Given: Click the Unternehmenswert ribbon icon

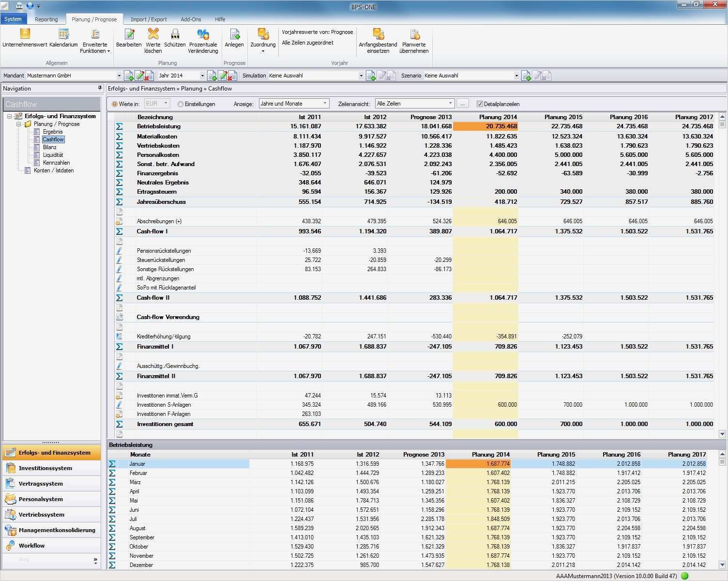Looking at the screenshot, I should pos(25,34).
